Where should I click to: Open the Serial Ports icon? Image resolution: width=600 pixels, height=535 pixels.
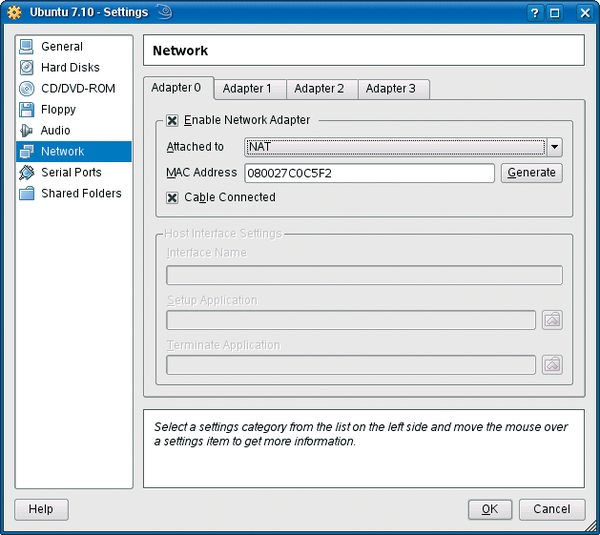[26, 173]
